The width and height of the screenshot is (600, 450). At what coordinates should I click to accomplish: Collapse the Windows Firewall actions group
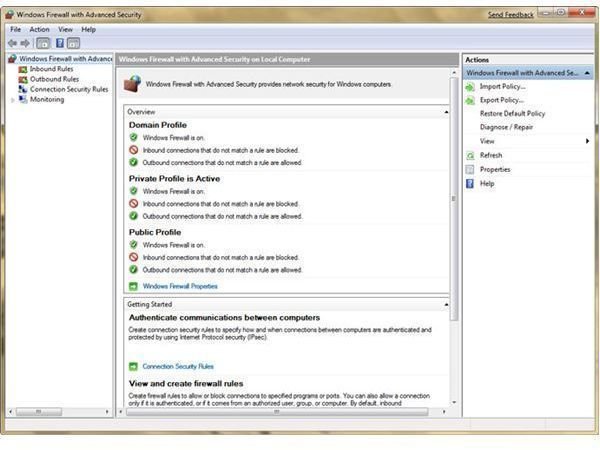coord(587,73)
